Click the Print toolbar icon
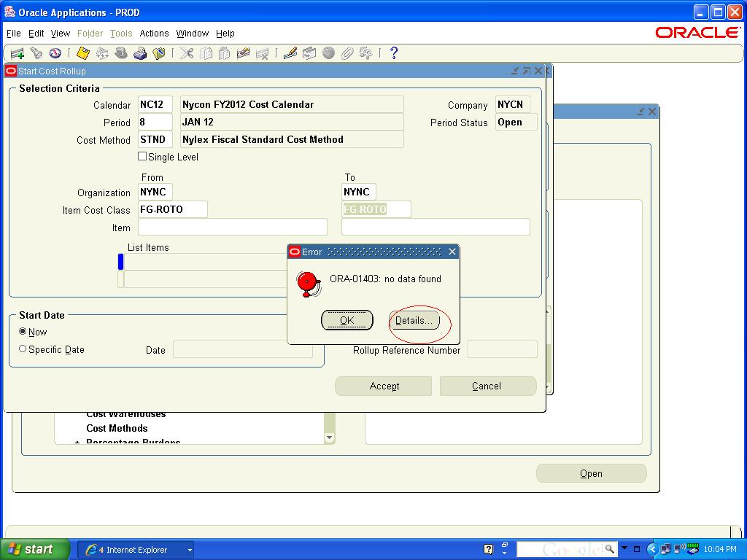The width and height of the screenshot is (747, 560). (140, 53)
